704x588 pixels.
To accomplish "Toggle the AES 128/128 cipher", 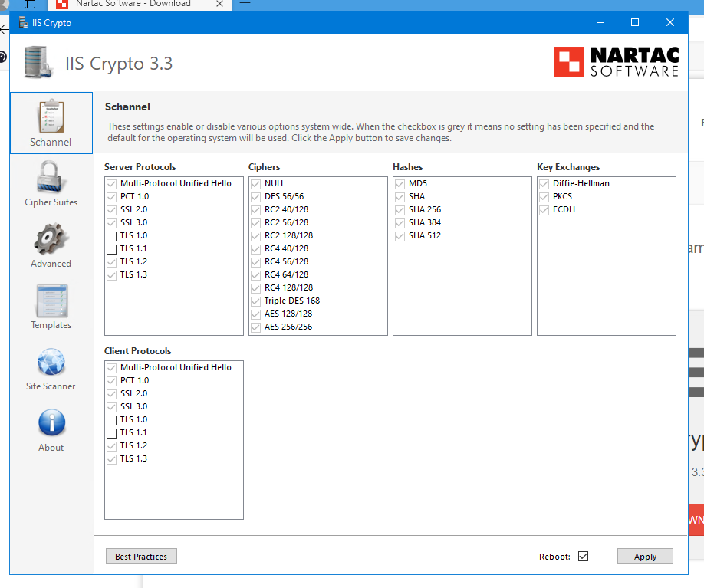I will point(256,314).
